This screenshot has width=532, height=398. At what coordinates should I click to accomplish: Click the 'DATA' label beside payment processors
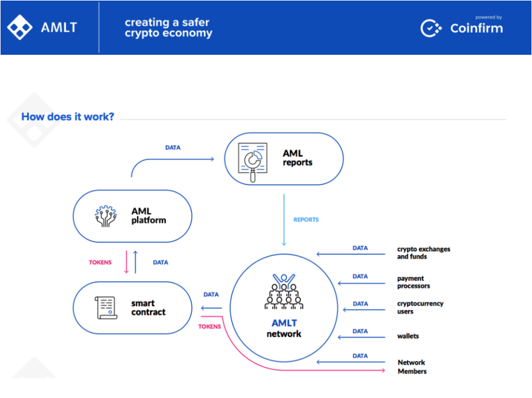[x=360, y=276]
